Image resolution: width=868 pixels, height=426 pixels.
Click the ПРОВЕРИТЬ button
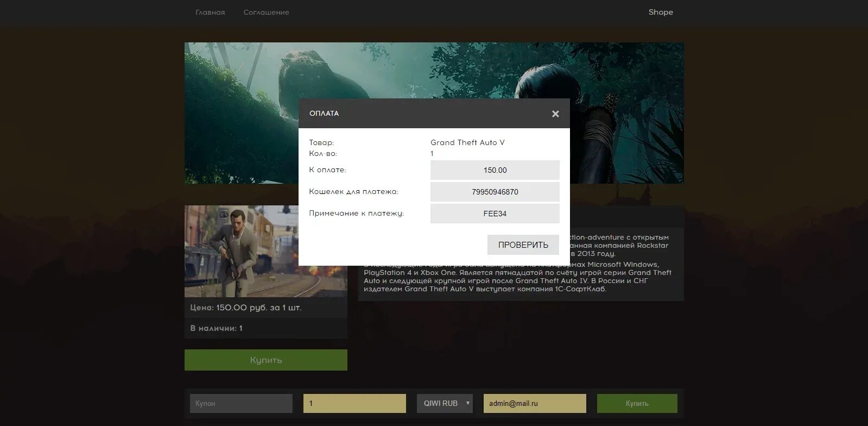pyautogui.click(x=523, y=245)
